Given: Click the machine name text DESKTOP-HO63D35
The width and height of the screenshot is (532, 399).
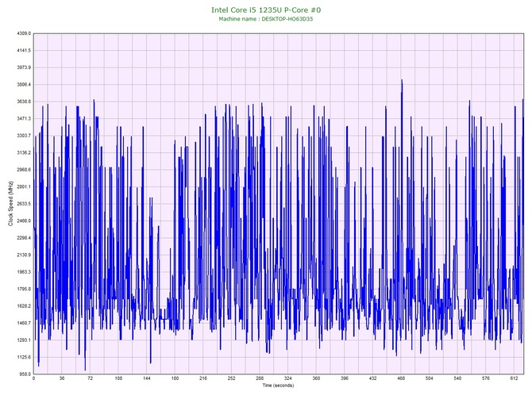Looking at the screenshot, I should tap(287, 19).
